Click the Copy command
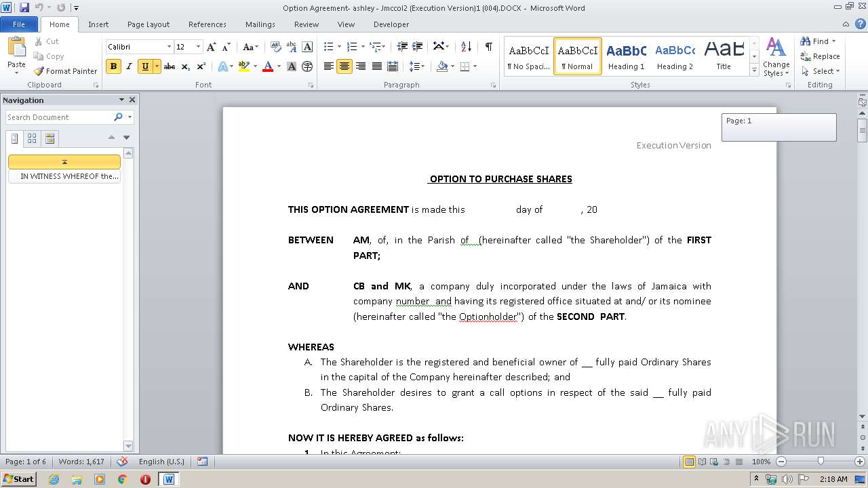868x488 pixels. click(49, 56)
